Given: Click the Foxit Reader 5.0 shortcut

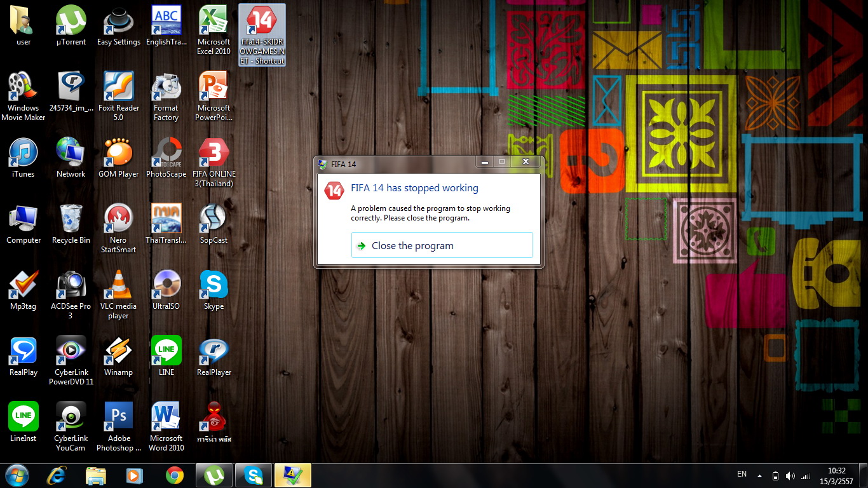Looking at the screenshot, I should tap(119, 87).
